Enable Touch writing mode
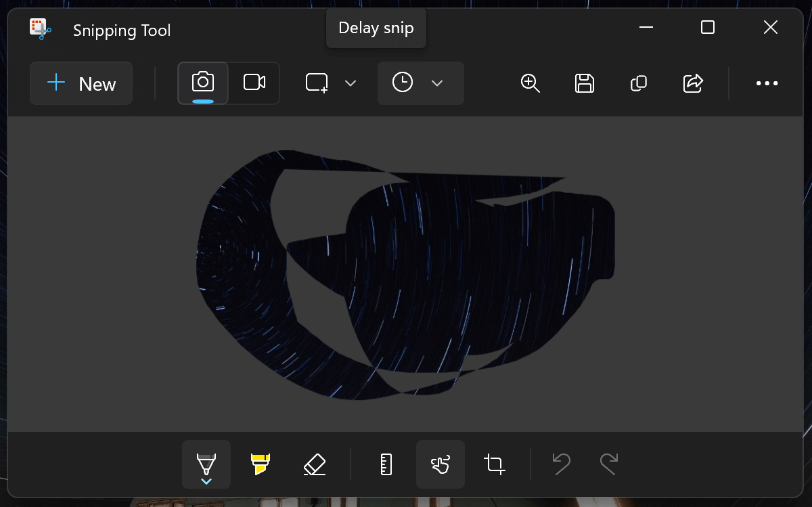This screenshot has width=812, height=507. (x=441, y=464)
